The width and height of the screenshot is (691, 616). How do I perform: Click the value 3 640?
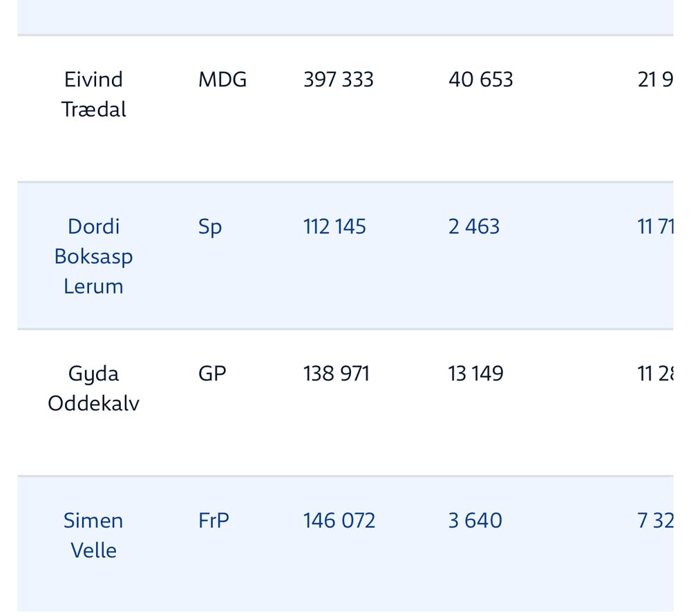coord(475,521)
